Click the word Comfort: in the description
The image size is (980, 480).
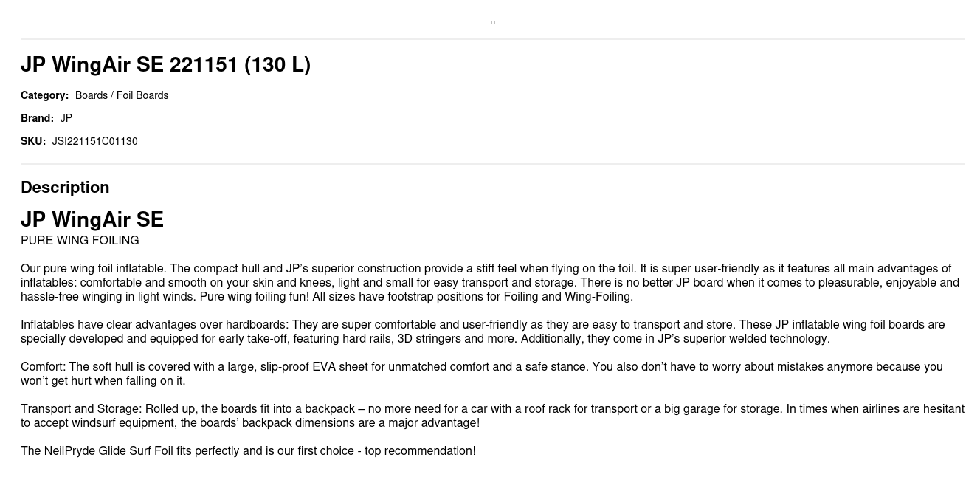click(x=44, y=367)
